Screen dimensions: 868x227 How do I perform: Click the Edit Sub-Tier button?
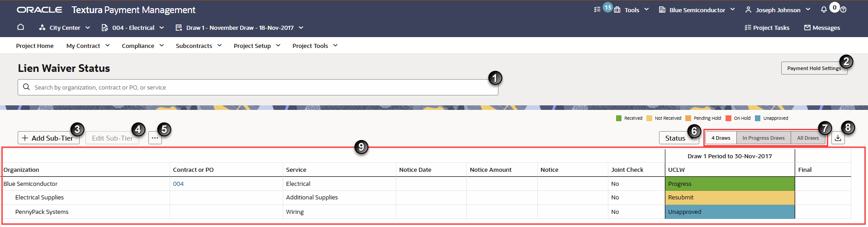[x=112, y=138]
